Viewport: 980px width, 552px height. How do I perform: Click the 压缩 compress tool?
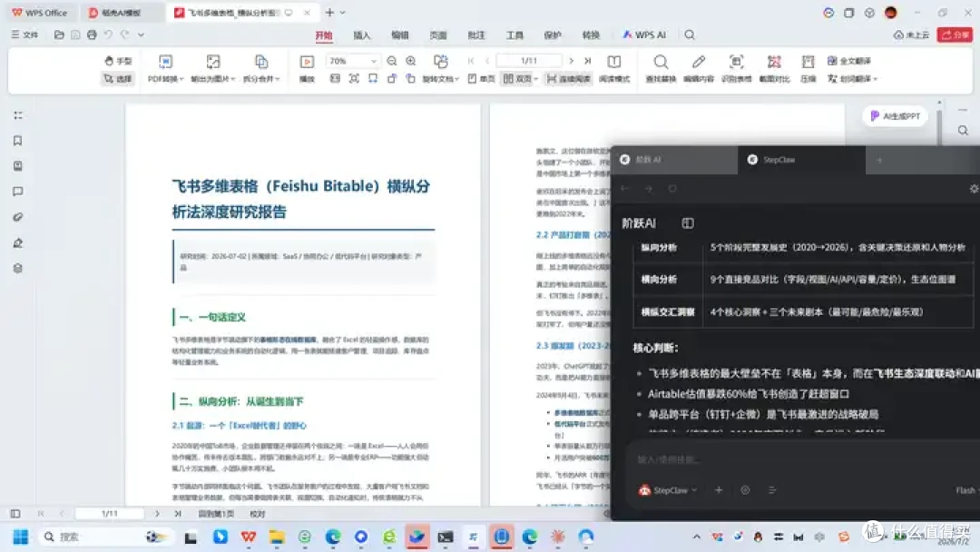pos(808,69)
